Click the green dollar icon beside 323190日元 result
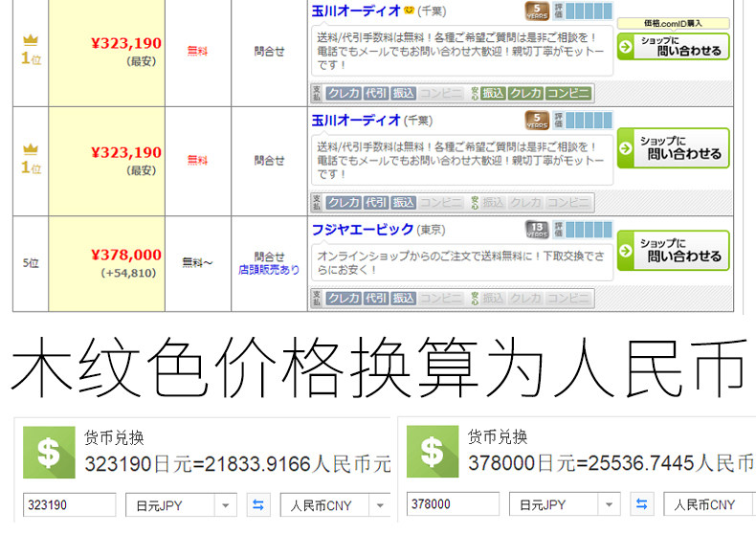The height and width of the screenshot is (534, 756). (49, 453)
